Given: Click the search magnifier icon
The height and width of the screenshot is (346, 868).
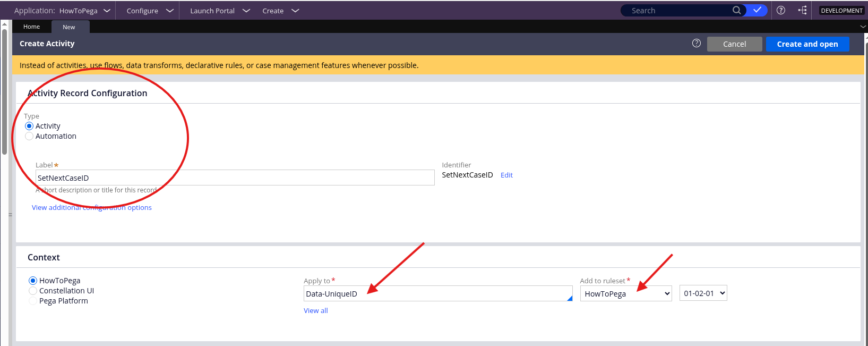Looking at the screenshot, I should click(736, 10).
